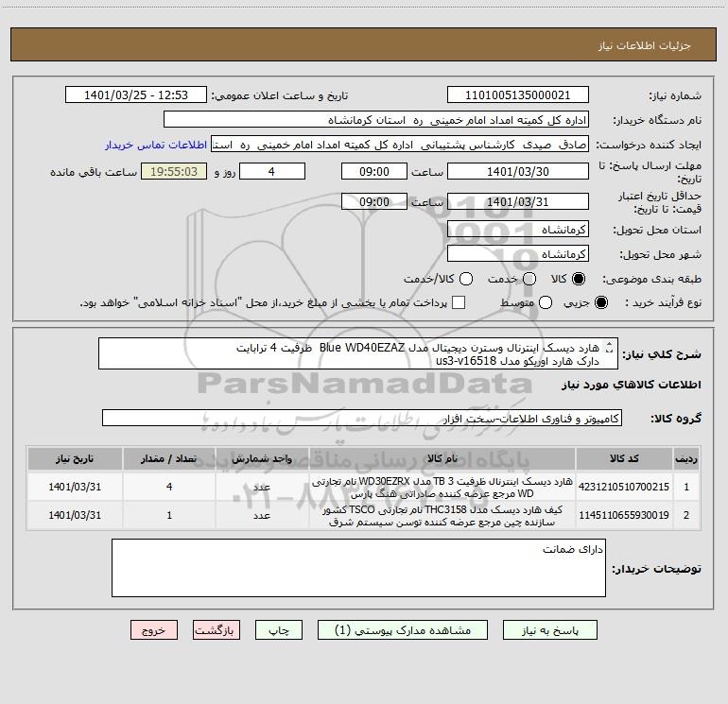This screenshot has width=728, height=704.
Task: Select the 'خدمت' radio button
Action: click(529, 279)
